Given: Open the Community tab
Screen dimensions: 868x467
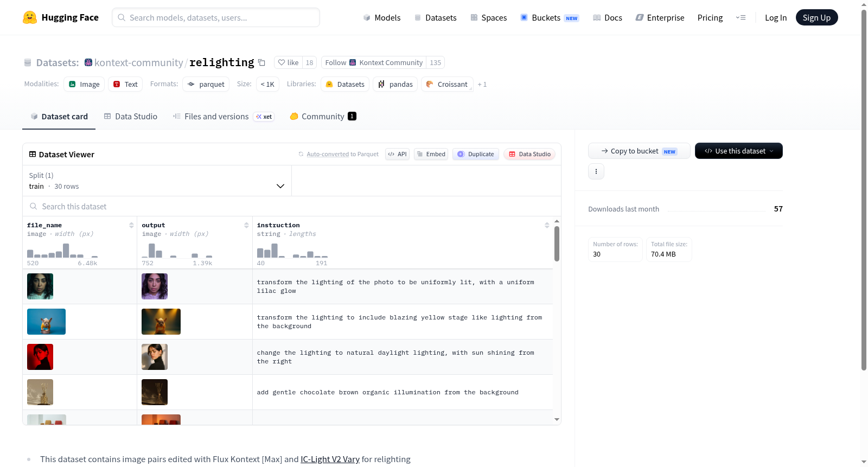Looking at the screenshot, I should [323, 116].
